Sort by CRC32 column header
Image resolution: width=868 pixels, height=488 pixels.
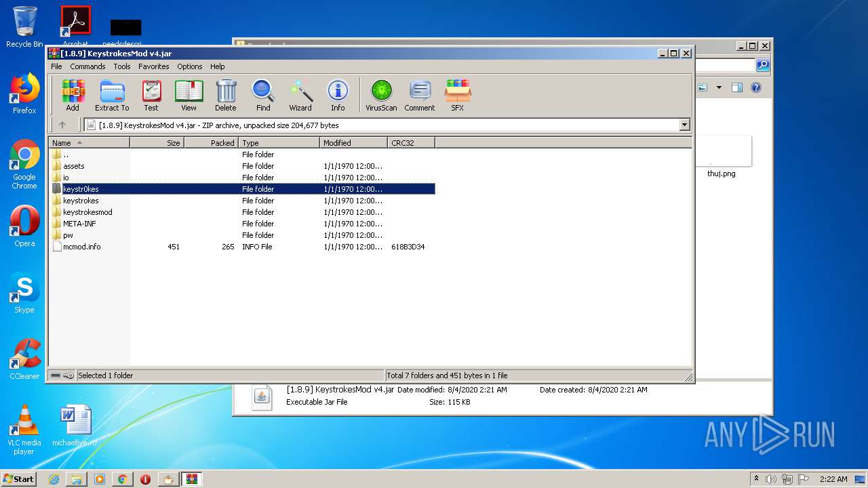click(411, 143)
